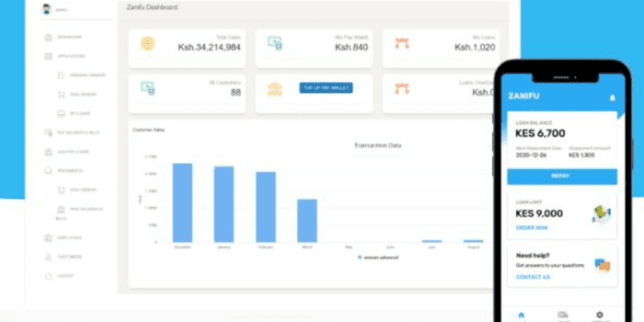Click the January bar in the chart
This screenshot has width=644, height=322.
point(224,204)
